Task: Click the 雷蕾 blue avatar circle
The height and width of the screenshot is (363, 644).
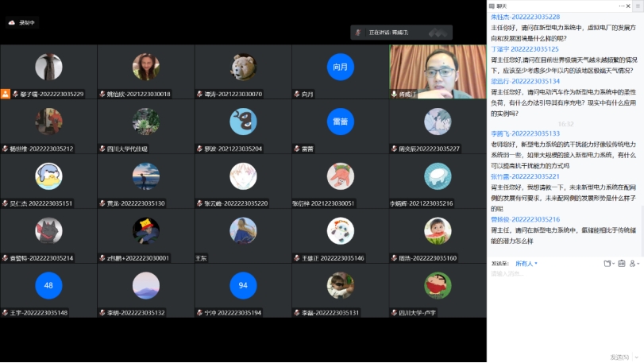Action: point(340,121)
